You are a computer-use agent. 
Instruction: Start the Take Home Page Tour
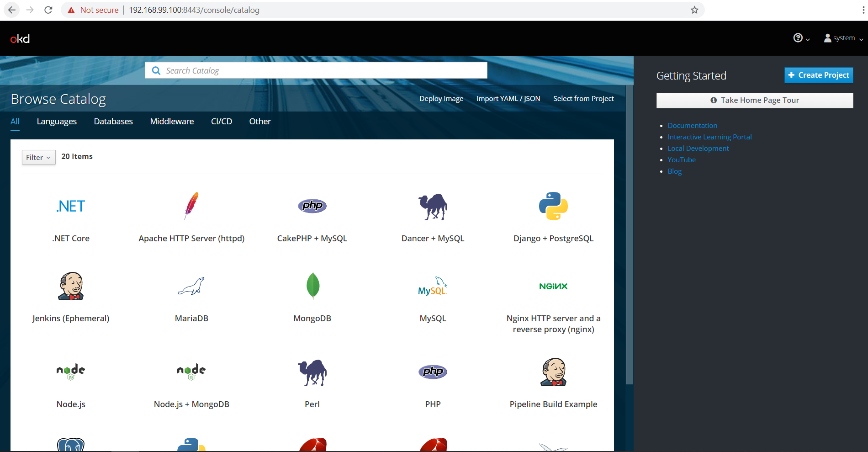click(755, 100)
